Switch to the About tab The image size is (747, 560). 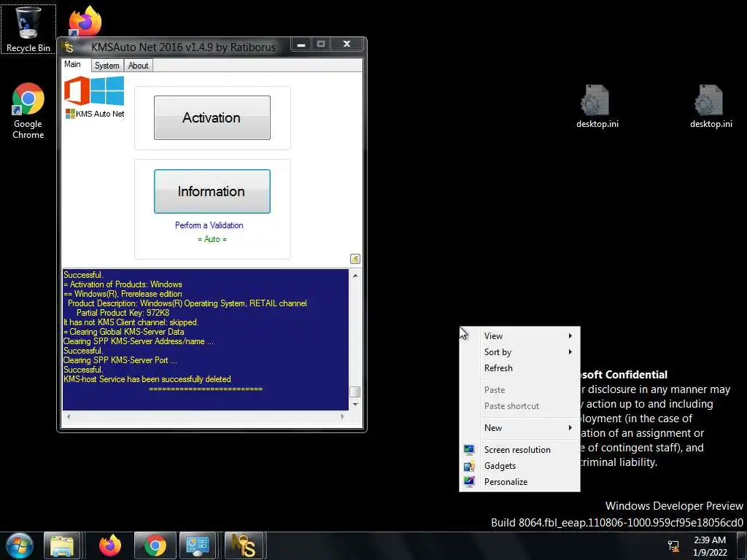tap(138, 65)
